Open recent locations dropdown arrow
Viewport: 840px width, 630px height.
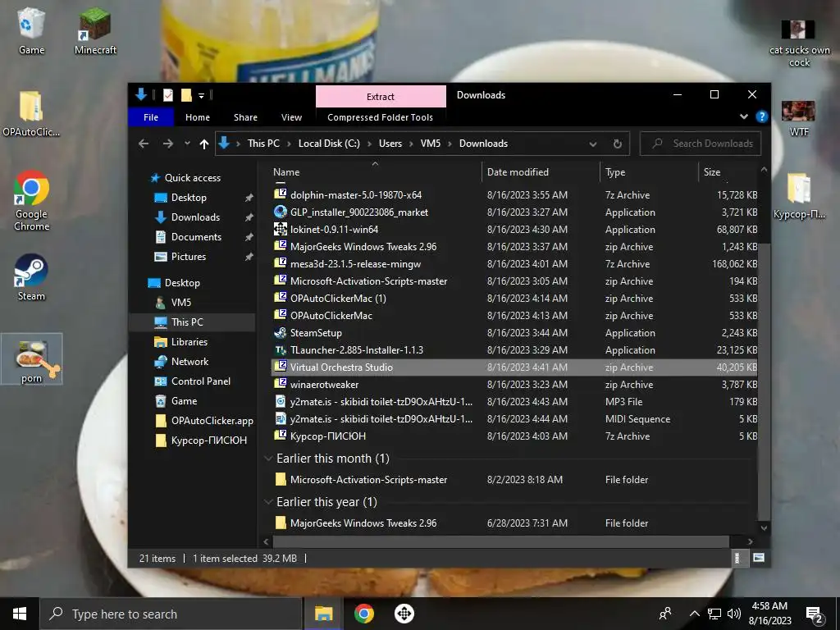[187, 144]
